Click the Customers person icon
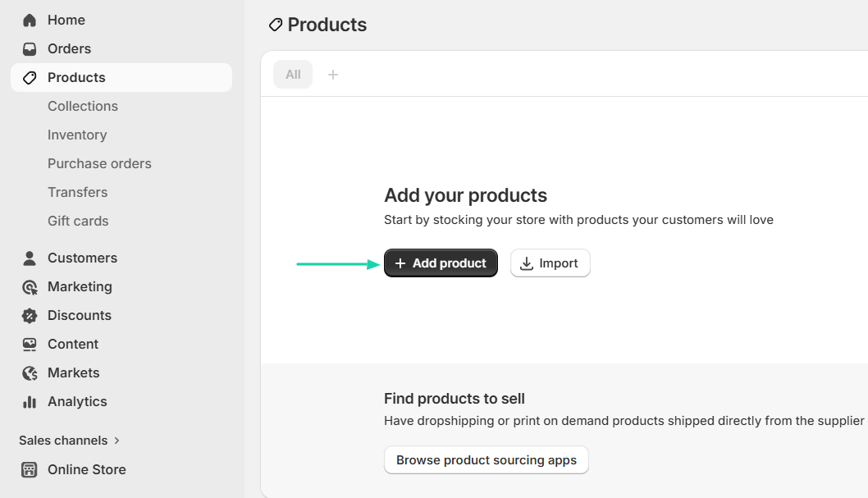Screen dimensions: 868x498 pyautogui.click(x=30, y=258)
